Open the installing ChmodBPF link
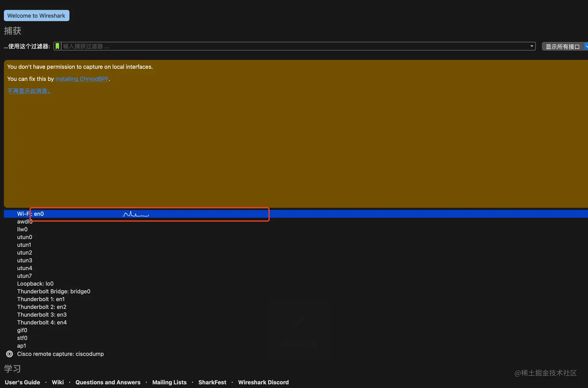This screenshot has height=388, width=588. [82, 79]
